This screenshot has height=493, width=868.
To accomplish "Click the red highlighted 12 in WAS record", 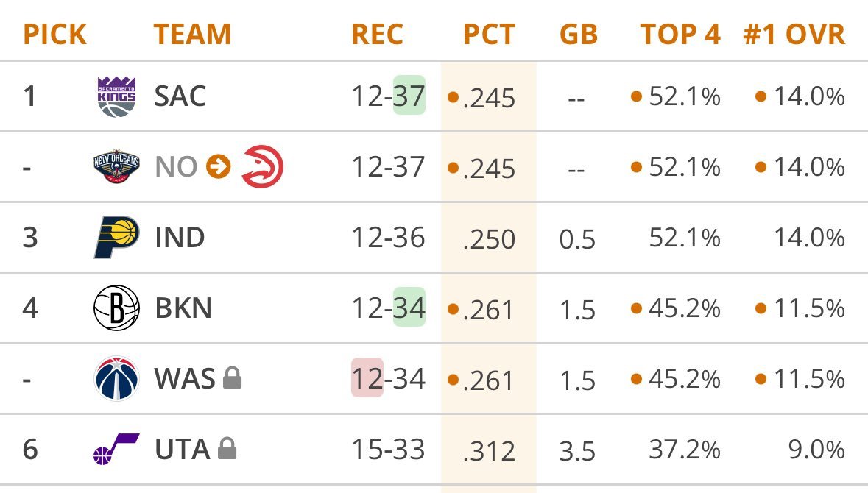I will pyautogui.click(x=367, y=378).
